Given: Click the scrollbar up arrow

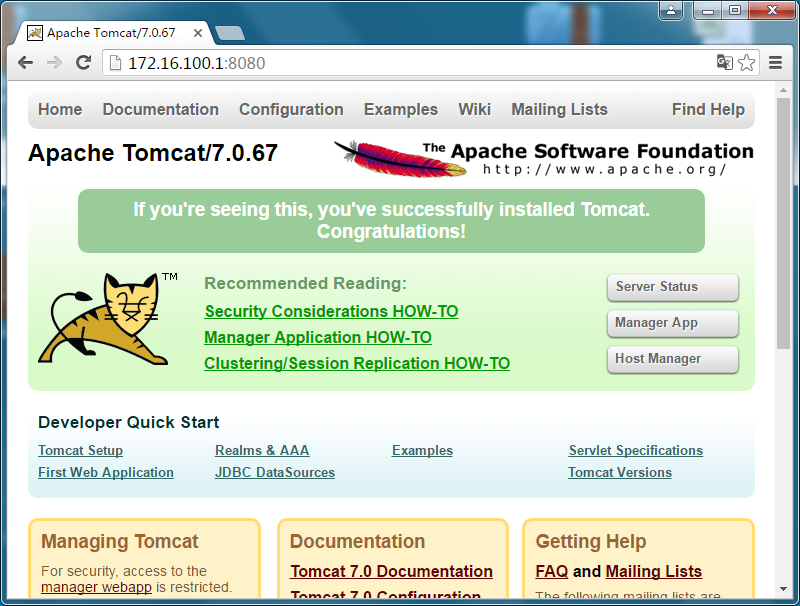Looking at the screenshot, I should click(783, 90).
